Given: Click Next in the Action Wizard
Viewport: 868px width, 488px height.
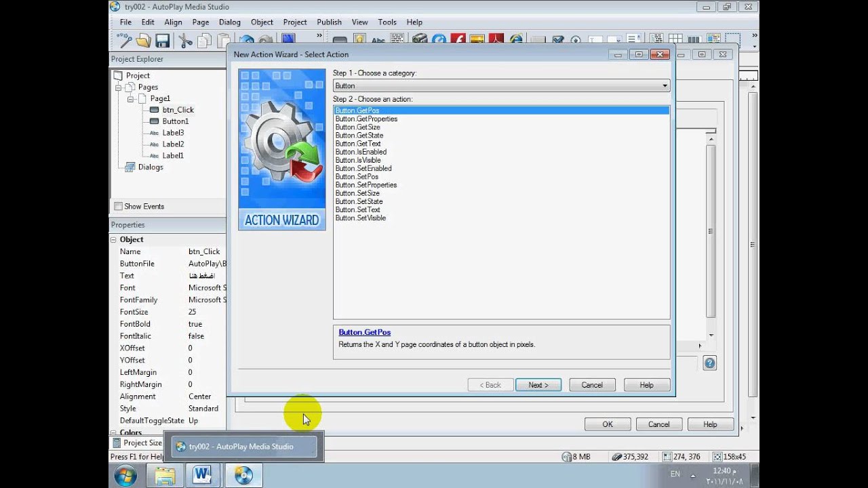Looking at the screenshot, I should coord(538,385).
